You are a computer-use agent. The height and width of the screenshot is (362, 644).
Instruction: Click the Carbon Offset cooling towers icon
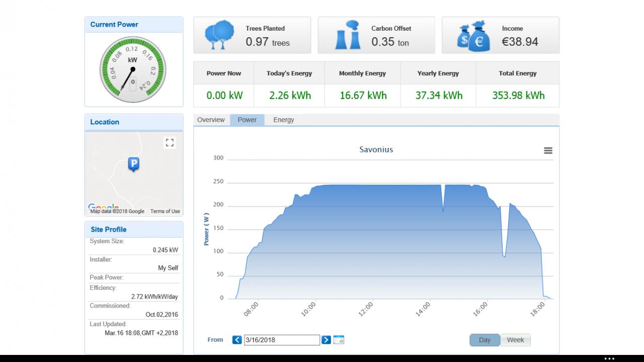[348, 35]
